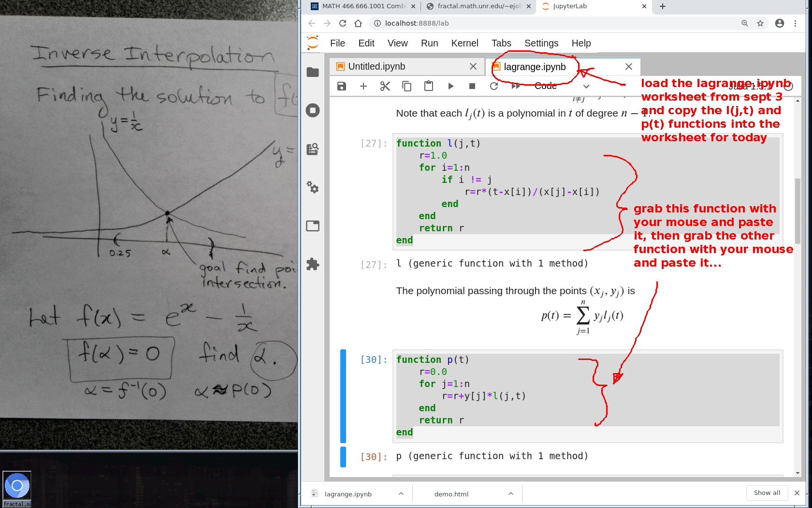812x508 pixels.
Task: Paste cell from the clipboard toolbar icon
Action: 429,86
